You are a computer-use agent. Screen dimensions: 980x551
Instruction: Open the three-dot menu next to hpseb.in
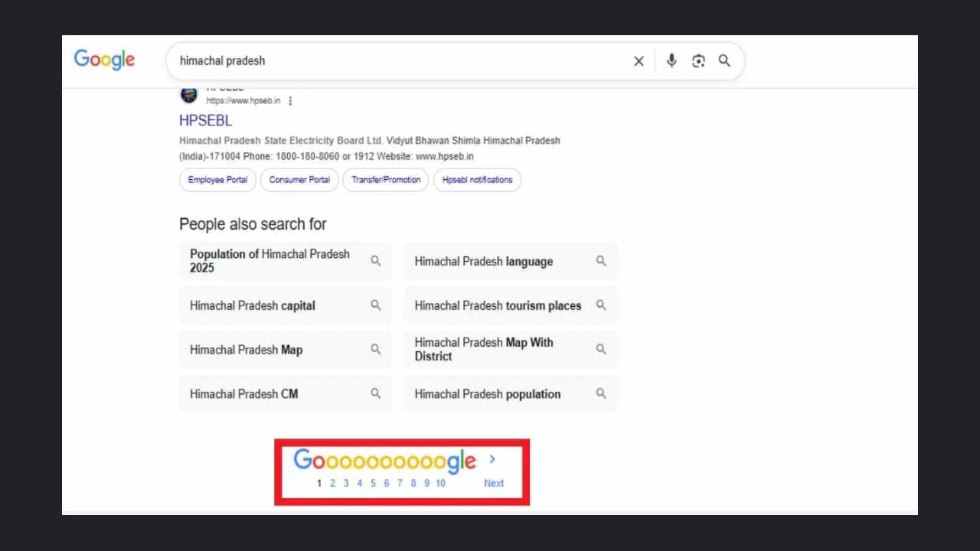point(290,100)
